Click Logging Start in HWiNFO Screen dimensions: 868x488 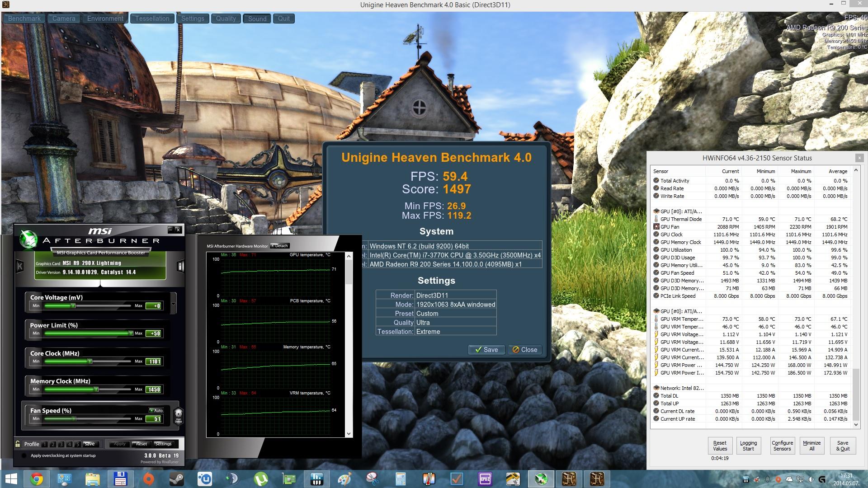748,446
